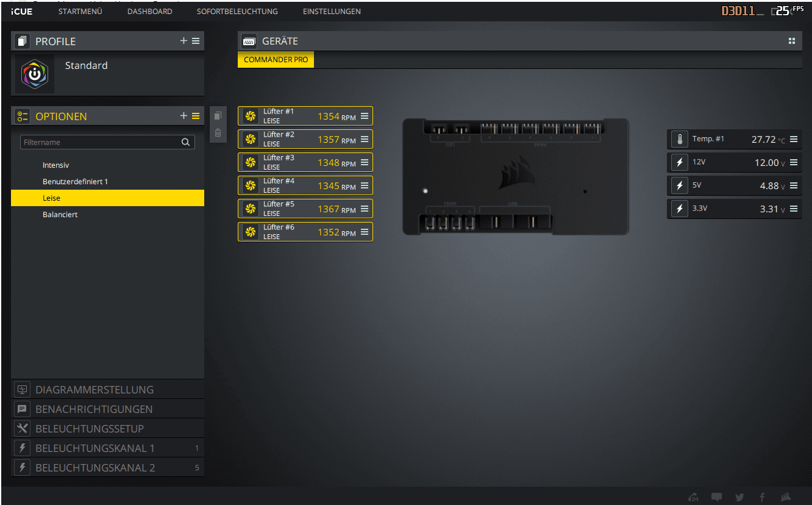Click the 3.3V lightning bolt icon
Screen dimensions: 812x505
tap(680, 209)
